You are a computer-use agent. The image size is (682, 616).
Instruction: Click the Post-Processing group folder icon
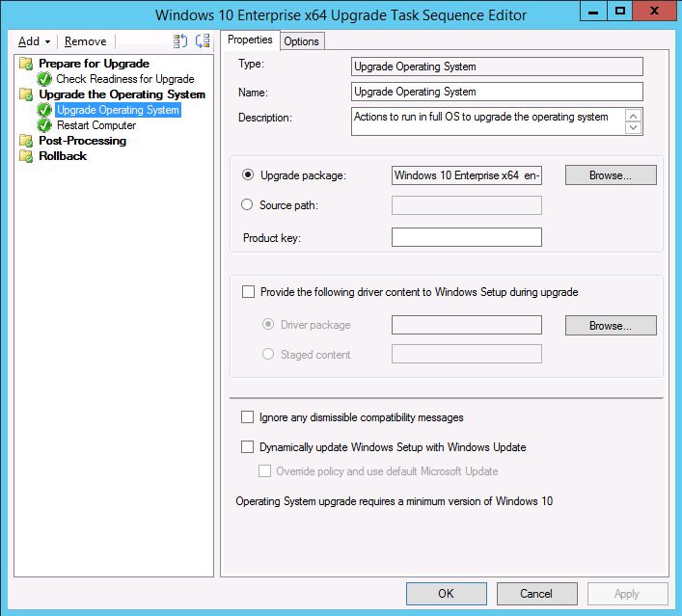click(x=26, y=141)
